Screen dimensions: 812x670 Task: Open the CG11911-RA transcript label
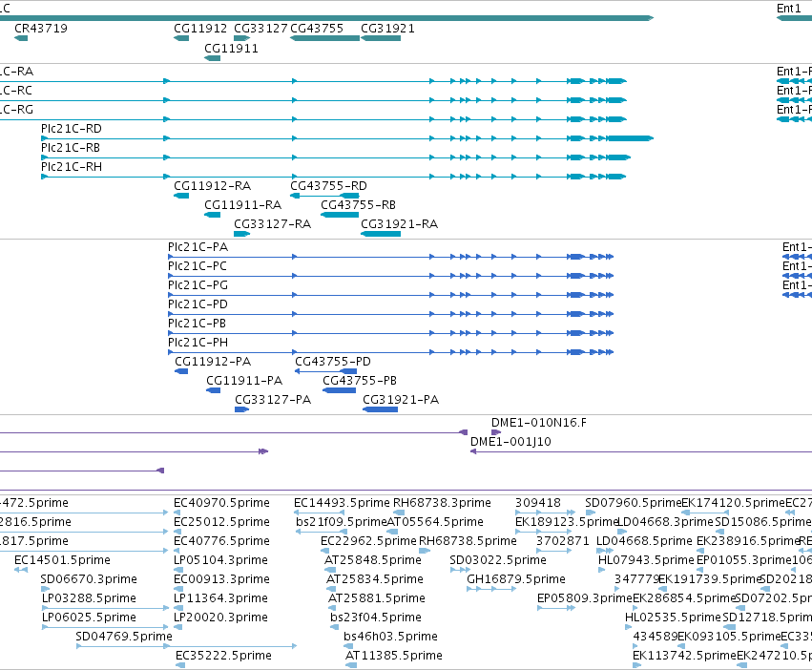243,205
